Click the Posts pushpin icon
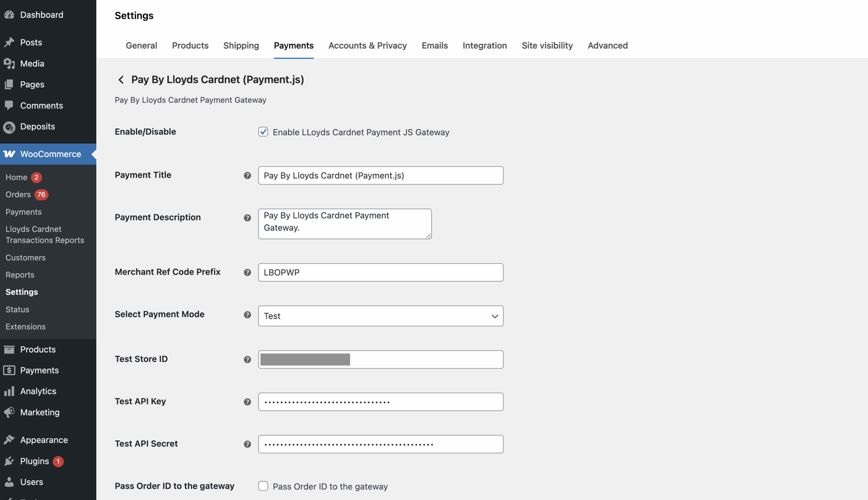The height and width of the screenshot is (500, 868). [9, 42]
